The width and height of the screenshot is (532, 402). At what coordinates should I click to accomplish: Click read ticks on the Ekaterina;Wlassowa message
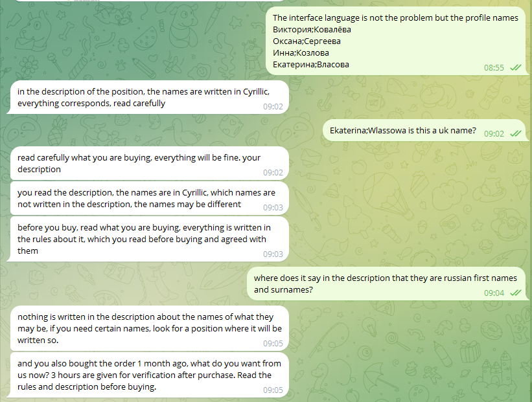coord(516,133)
